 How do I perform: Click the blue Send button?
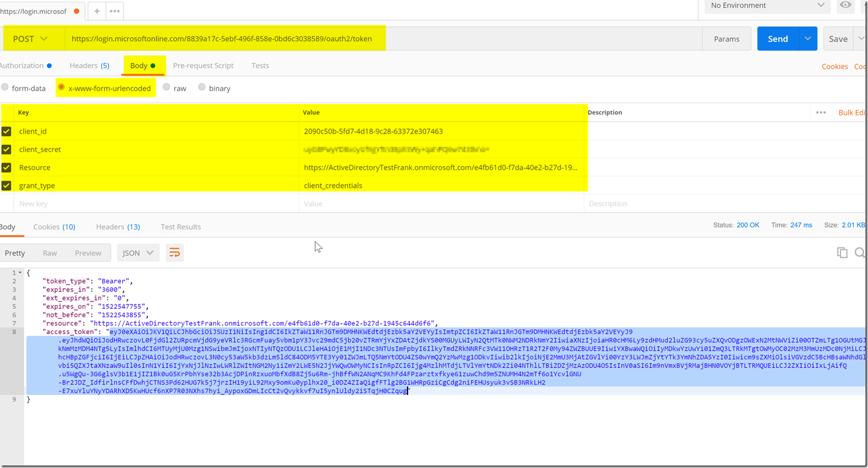click(x=778, y=39)
